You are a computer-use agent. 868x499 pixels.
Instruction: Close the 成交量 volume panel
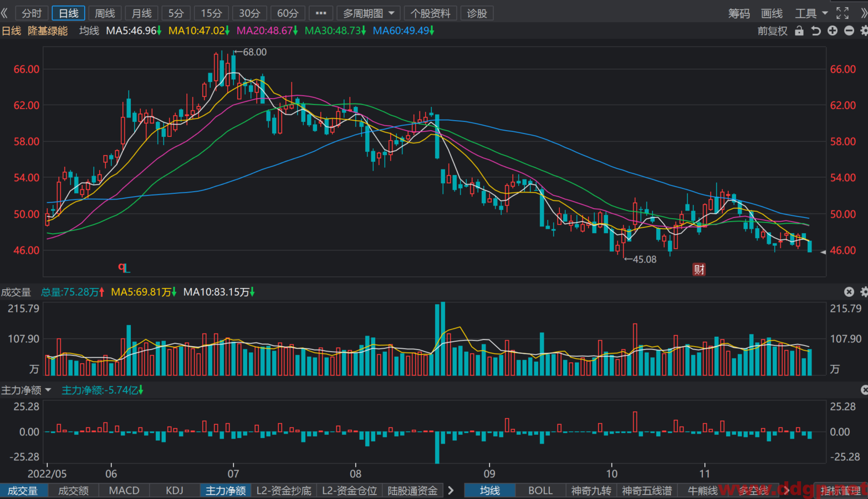[849, 292]
